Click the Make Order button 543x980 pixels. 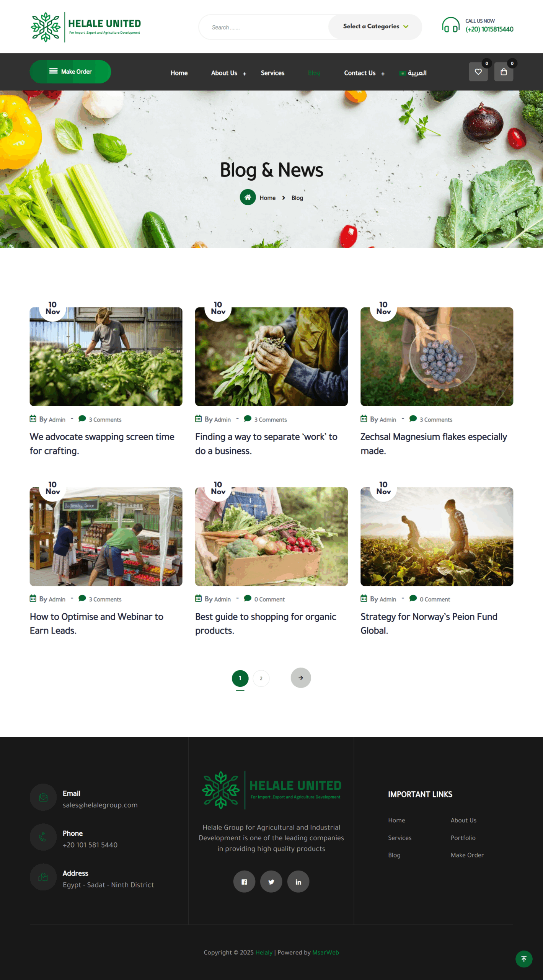(x=70, y=72)
